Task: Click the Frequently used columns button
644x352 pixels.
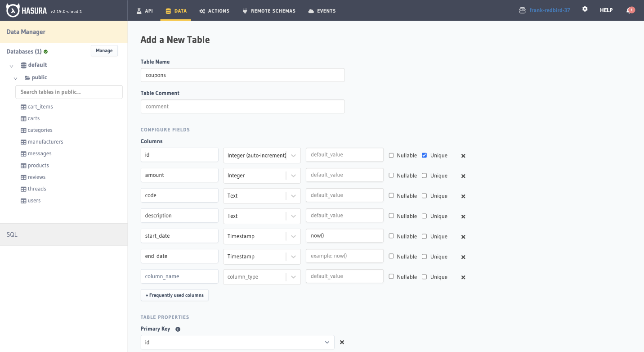Action: [x=174, y=295]
